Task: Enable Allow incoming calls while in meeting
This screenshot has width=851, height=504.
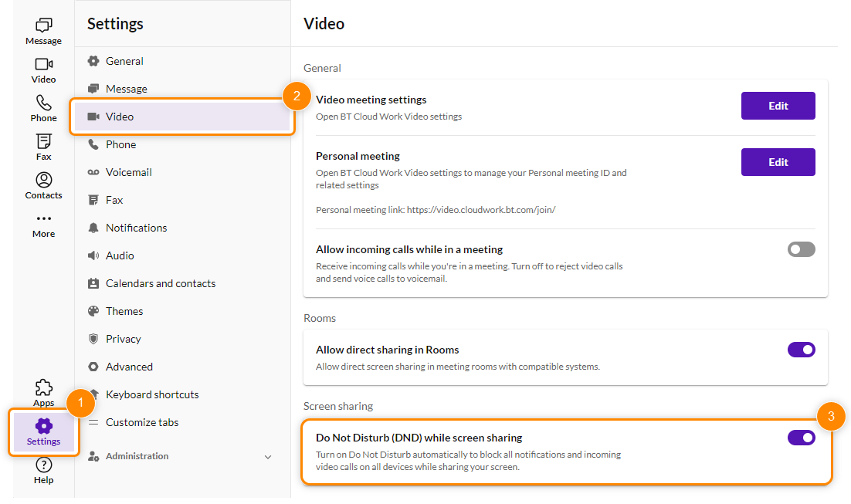Action: pos(801,249)
